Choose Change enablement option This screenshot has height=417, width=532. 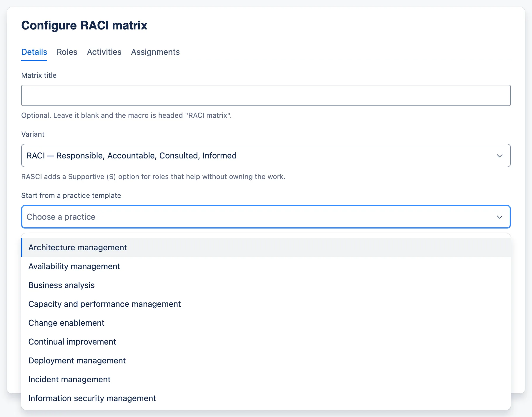pyautogui.click(x=266, y=323)
